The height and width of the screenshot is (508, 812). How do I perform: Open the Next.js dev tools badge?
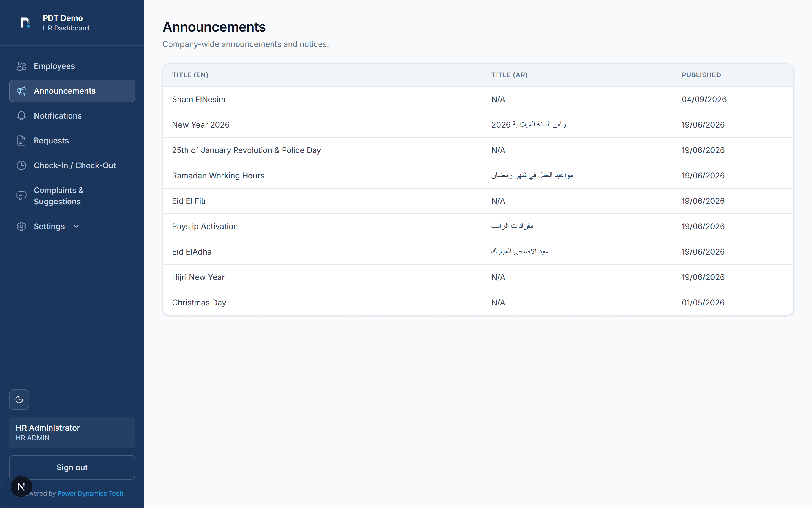(21, 487)
